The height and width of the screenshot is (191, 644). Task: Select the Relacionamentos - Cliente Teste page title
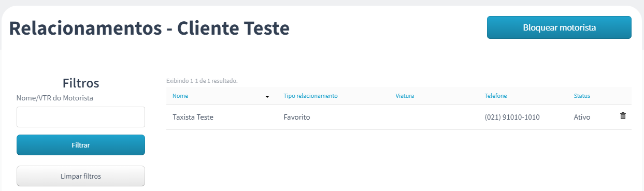(149, 28)
